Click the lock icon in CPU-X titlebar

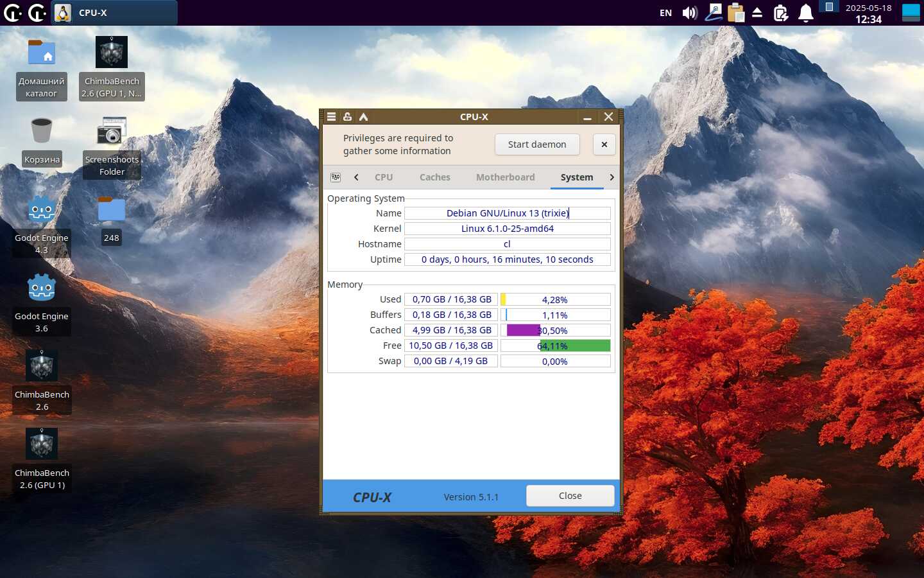click(x=347, y=117)
